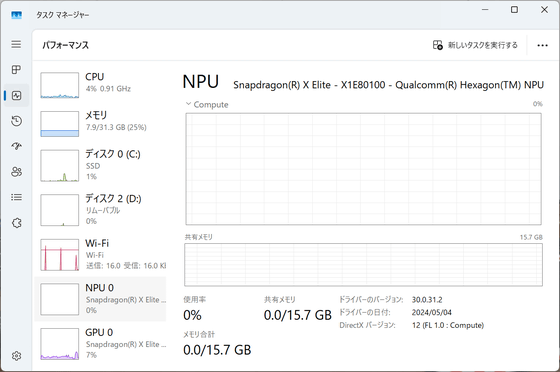Open Task Manager settings gear
Image resolution: width=560 pixels, height=372 pixels.
click(x=16, y=356)
